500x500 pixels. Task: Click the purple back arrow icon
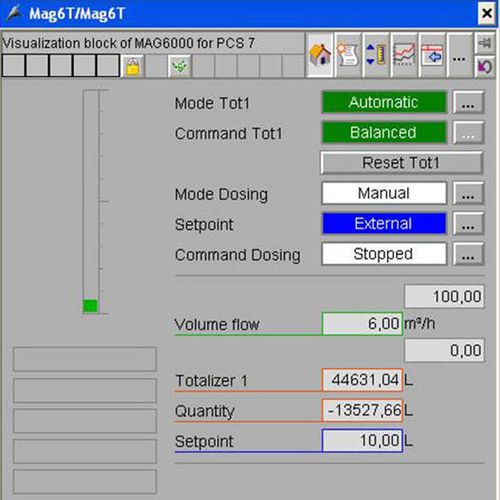tap(485, 67)
